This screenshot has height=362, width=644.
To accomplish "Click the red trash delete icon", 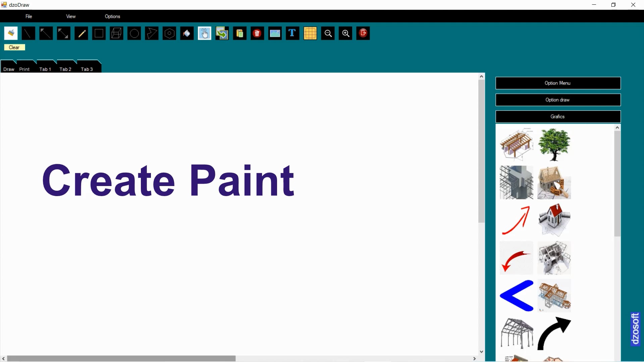I will point(257,33).
